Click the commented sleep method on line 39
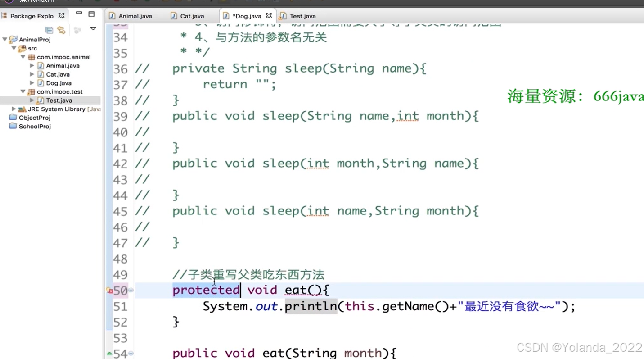 (325, 116)
